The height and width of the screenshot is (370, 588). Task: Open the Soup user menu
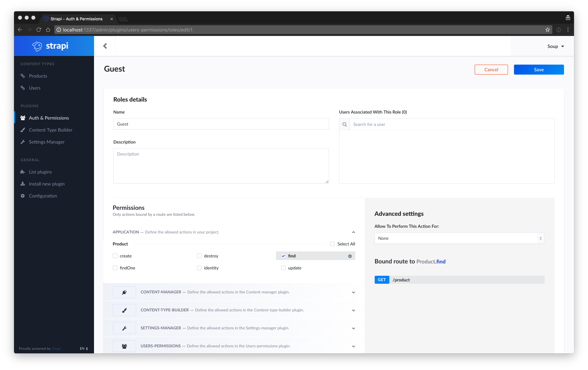coord(555,46)
